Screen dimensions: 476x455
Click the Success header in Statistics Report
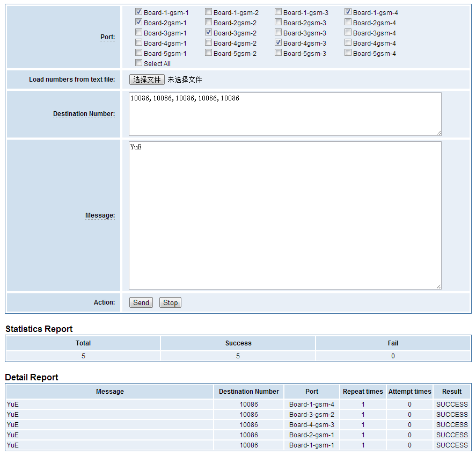pyautogui.click(x=238, y=343)
